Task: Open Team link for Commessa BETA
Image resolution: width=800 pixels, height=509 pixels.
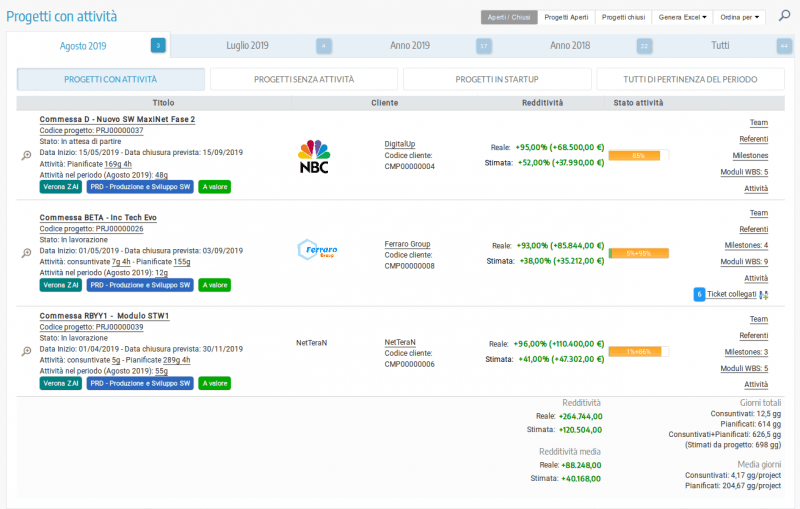Action: tap(759, 213)
